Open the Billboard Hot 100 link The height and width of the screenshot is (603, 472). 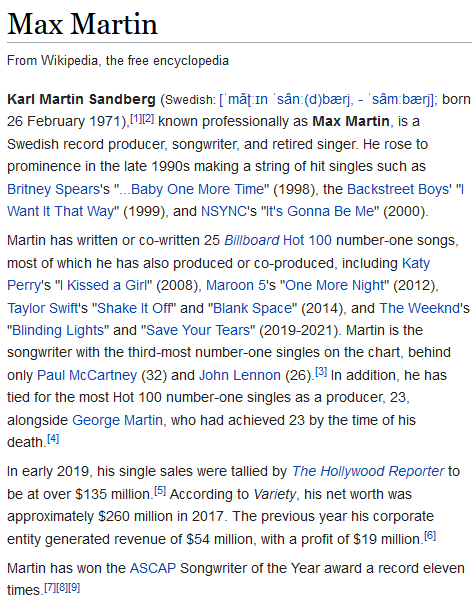coord(278,240)
